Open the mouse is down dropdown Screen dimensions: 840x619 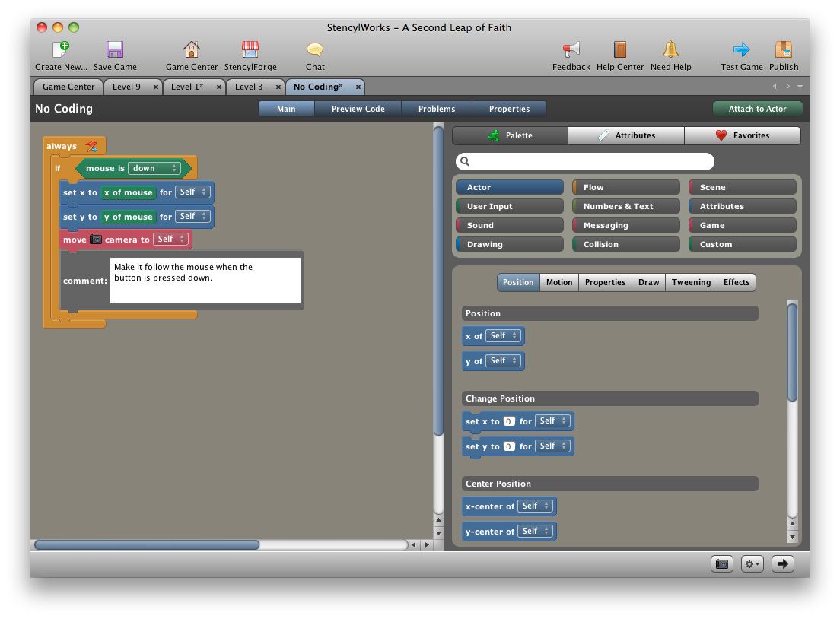pyautogui.click(x=154, y=168)
